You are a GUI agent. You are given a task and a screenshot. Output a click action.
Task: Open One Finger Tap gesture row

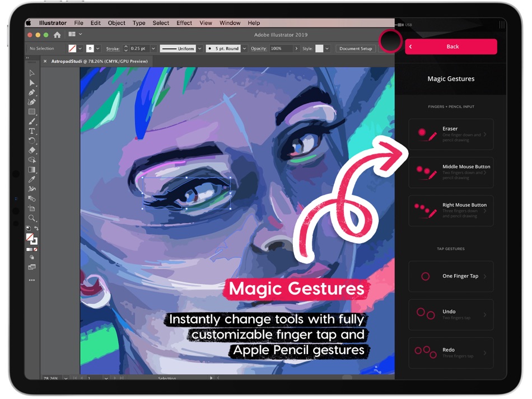[451, 276]
